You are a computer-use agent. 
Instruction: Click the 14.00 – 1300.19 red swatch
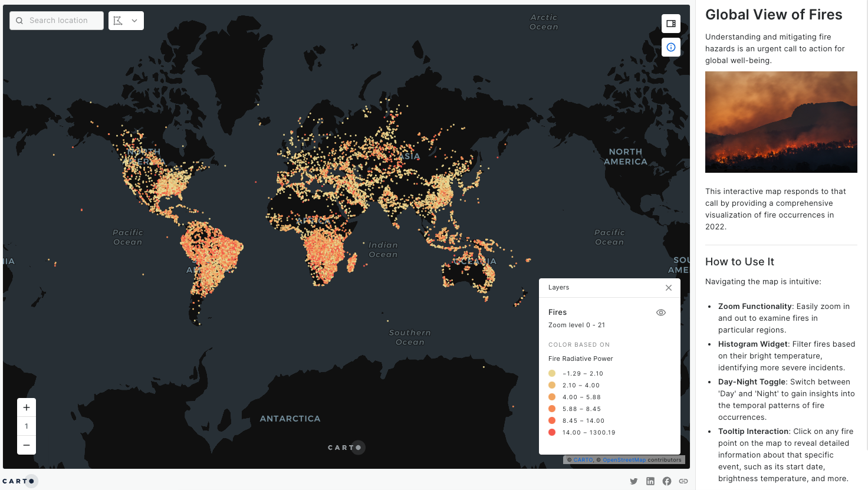pos(552,432)
